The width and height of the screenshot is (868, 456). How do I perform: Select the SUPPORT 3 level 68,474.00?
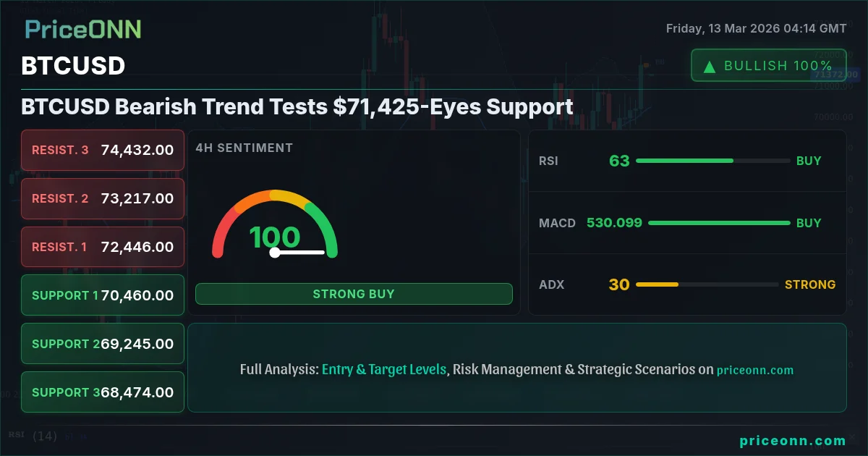click(103, 392)
